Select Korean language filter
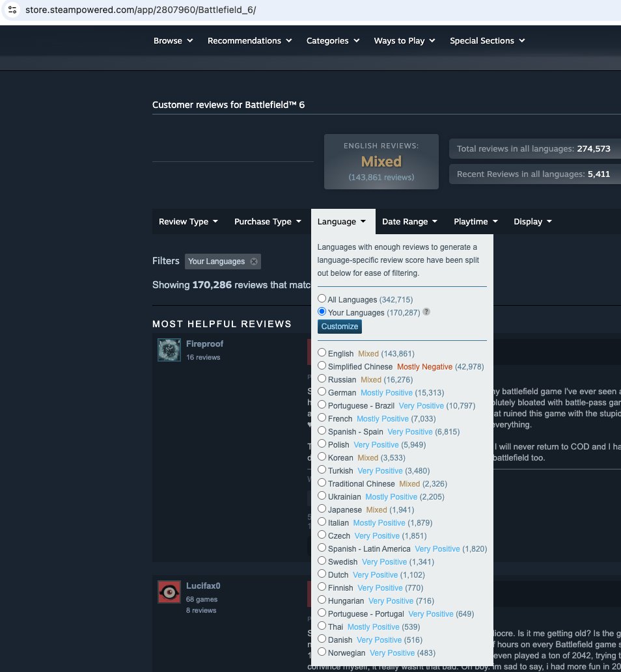 (x=322, y=457)
